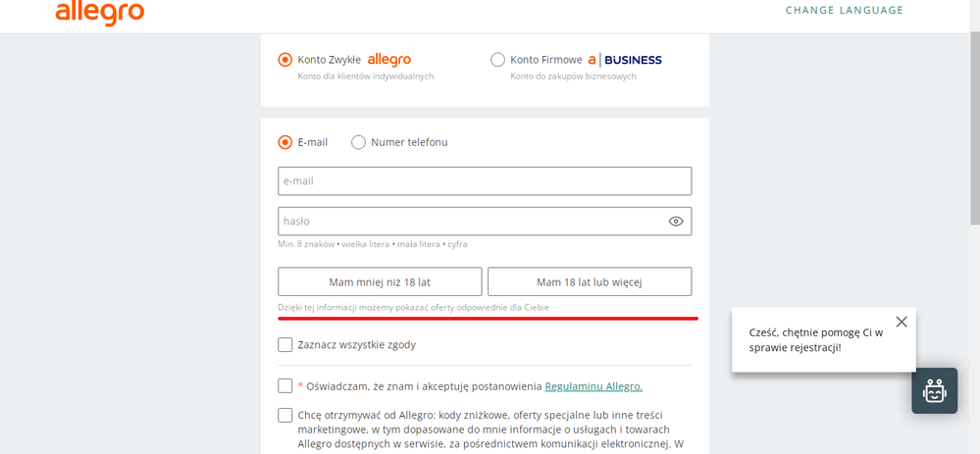The width and height of the screenshot is (980, 454).
Task: Click the e-mail input field
Action: 485,181
